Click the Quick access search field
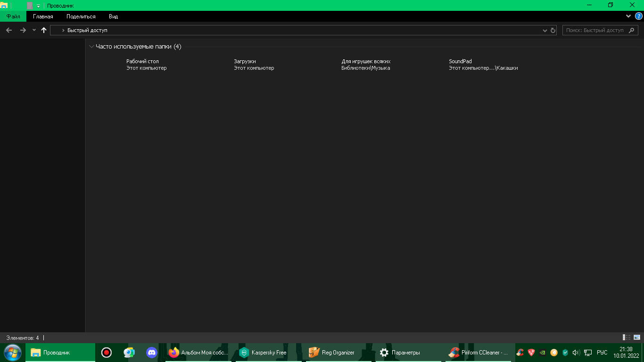 coord(596,30)
